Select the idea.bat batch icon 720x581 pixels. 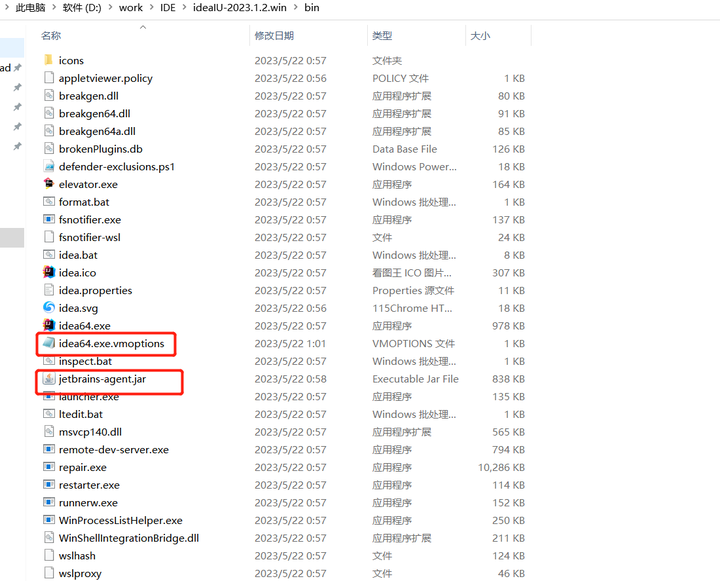pyautogui.click(x=49, y=254)
